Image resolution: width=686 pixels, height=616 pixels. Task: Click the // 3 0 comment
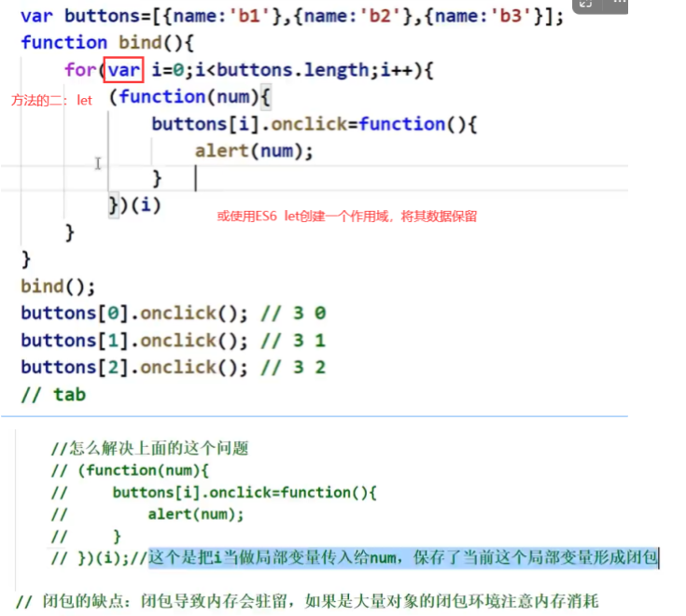(x=293, y=314)
